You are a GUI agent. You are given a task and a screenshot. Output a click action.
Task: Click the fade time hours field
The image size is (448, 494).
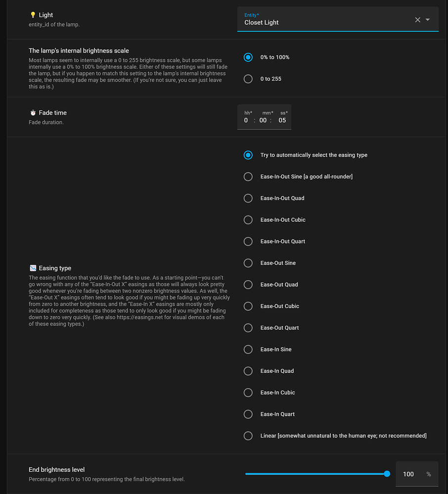pos(246,120)
